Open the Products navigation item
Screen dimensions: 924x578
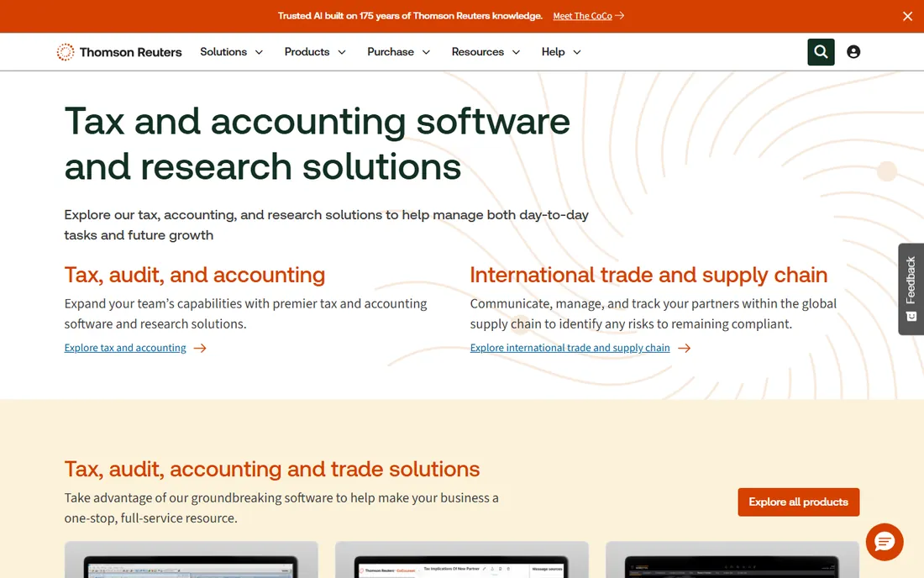point(307,52)
